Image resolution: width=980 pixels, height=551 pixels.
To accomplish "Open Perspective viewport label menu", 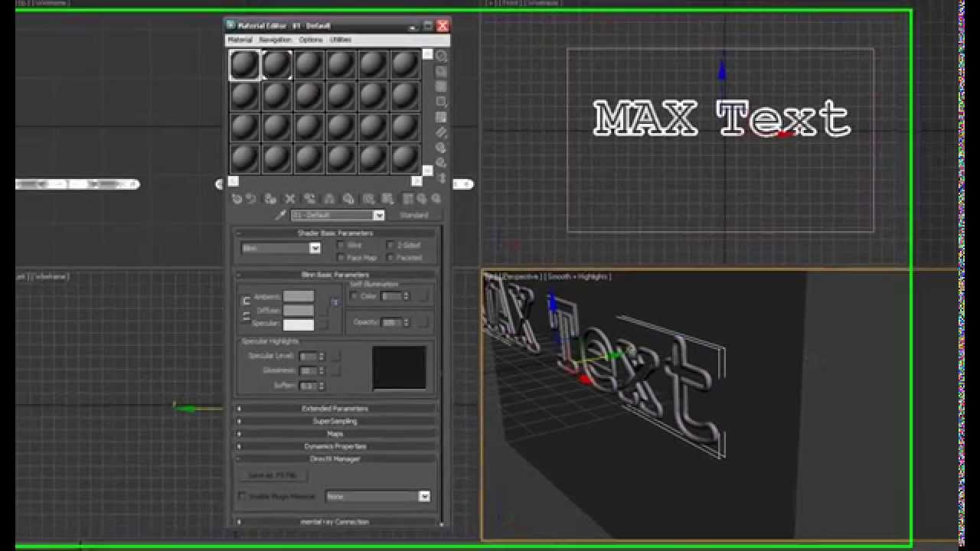I will (x=521, y=276).
